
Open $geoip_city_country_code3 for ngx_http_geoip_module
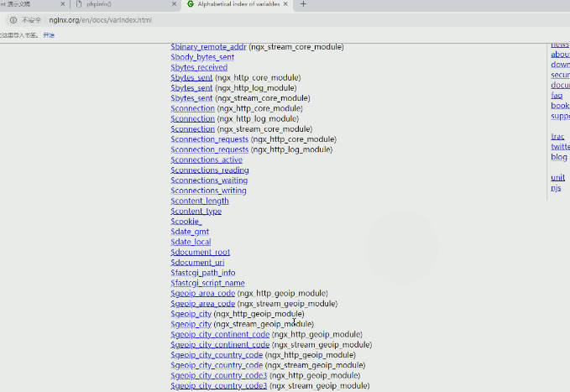pos(219,375)
